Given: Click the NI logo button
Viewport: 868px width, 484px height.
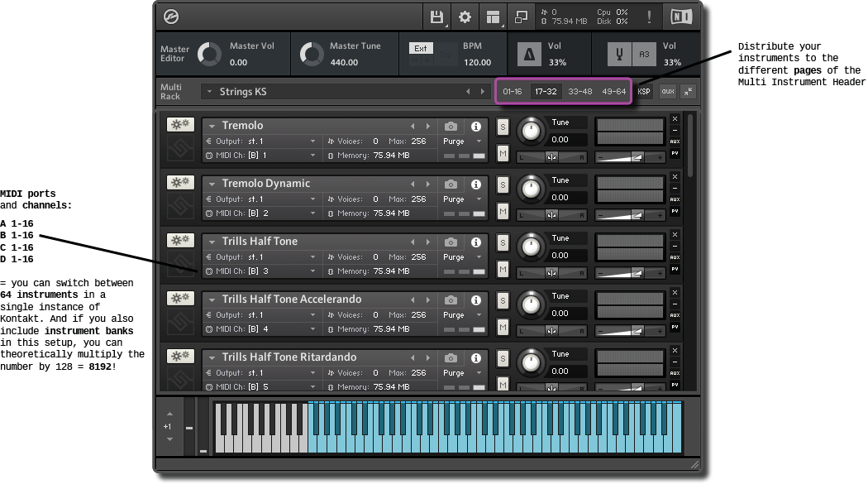Looking at the screenshot, I should point(681,17).
